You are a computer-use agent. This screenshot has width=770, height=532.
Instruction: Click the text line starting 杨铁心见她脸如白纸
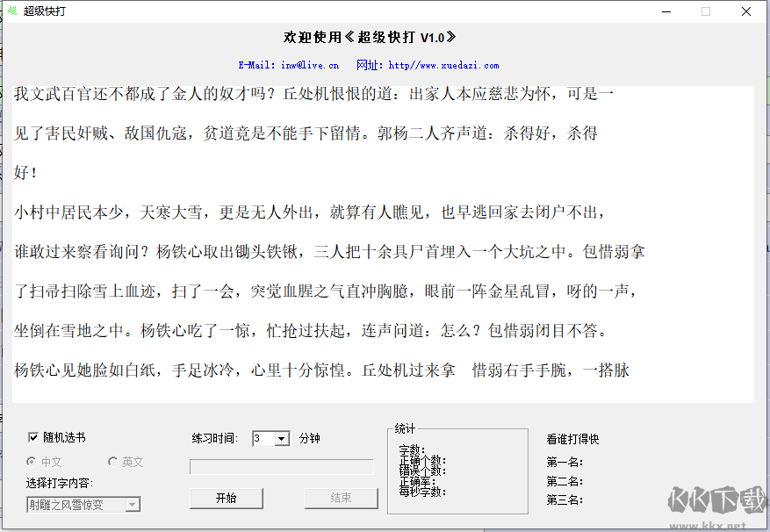[x=321, y=370]
